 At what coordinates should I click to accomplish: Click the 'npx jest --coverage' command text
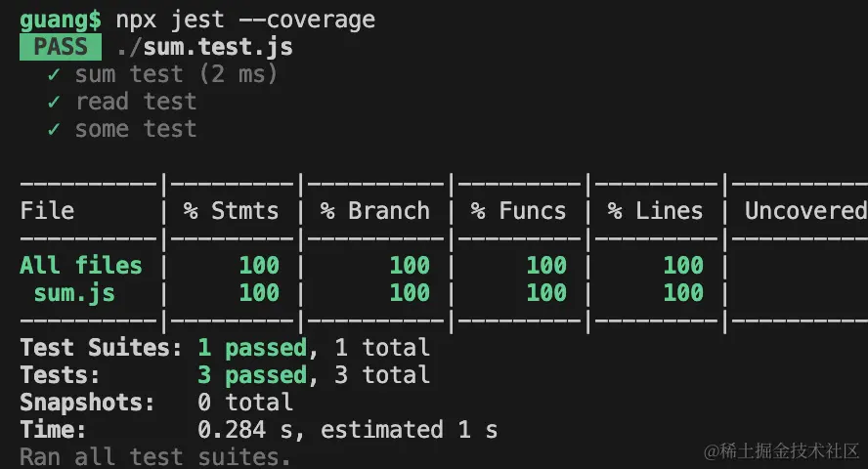coord(245,20)
